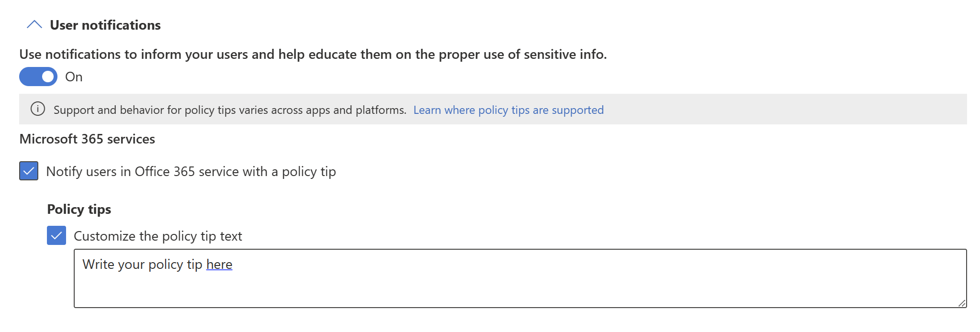This screenshot has width=980, height=332.
Task: Uncheck Customize the policy tip text
Action: coord(56,235)
